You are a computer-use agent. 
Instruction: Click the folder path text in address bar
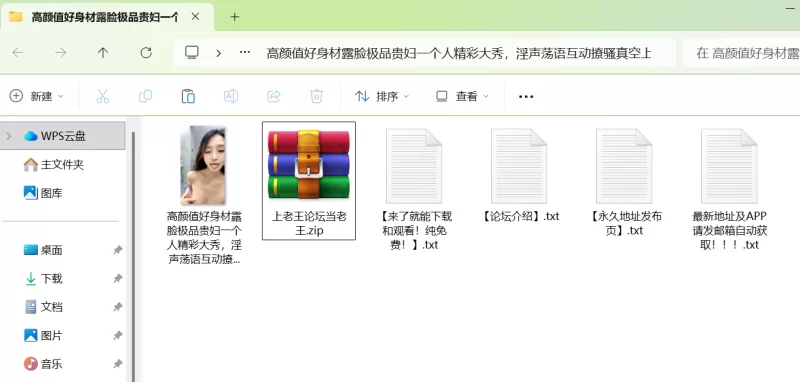(x=459, y=53)
